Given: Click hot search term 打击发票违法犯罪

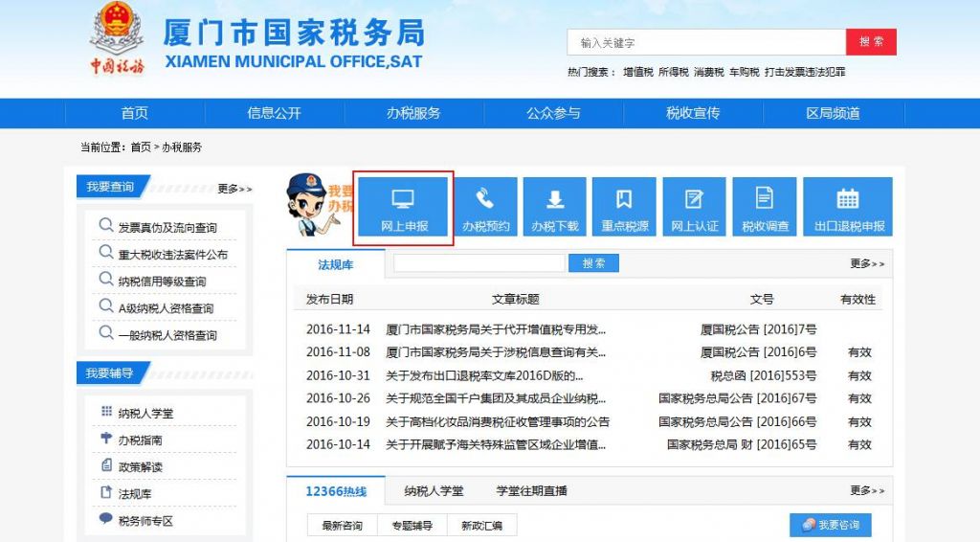Looking at the screenshot, I should 805,72.
